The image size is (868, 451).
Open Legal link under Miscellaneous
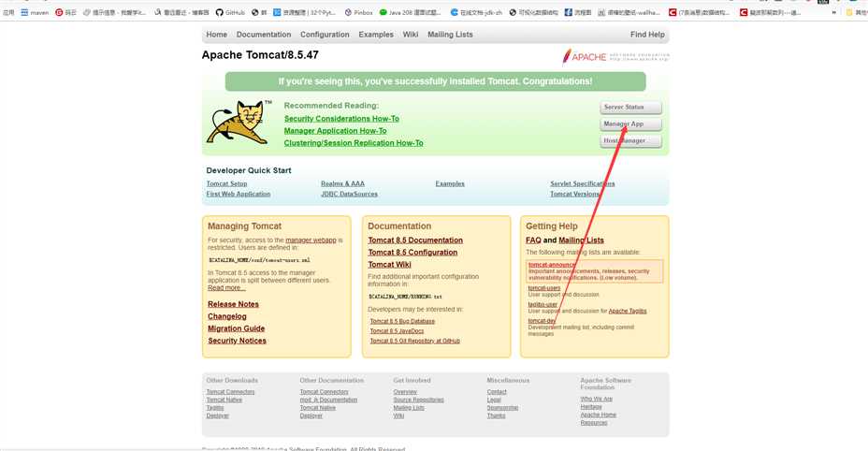(x=494, y=400)
